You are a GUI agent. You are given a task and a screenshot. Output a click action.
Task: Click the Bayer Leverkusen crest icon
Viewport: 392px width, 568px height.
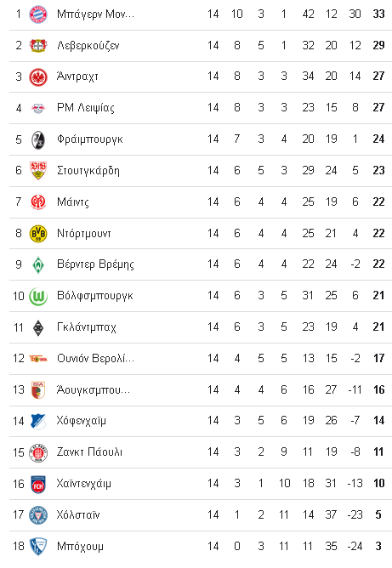(x=38, y=46)
